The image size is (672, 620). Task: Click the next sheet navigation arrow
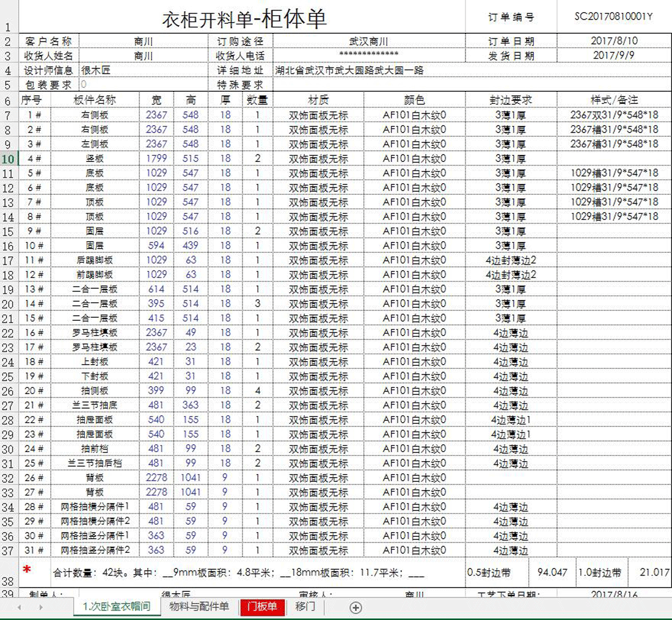tap(40, 607)
